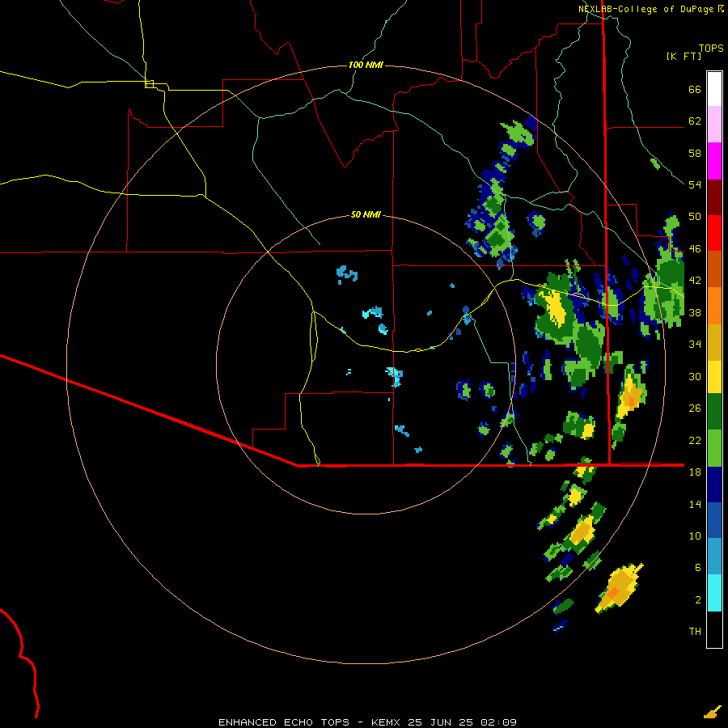Click the legend value 46
Screen dimensions: 728x728
click(695, 249)
